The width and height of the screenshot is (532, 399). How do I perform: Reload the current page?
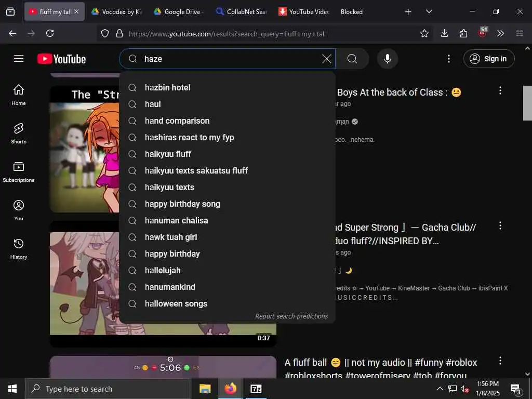coord(50,33)
